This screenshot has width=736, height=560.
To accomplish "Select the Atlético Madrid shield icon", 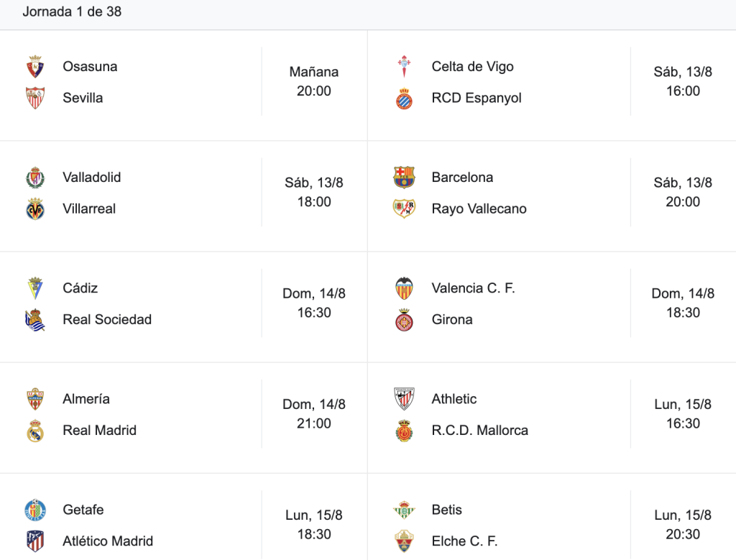I will (35, 541).
